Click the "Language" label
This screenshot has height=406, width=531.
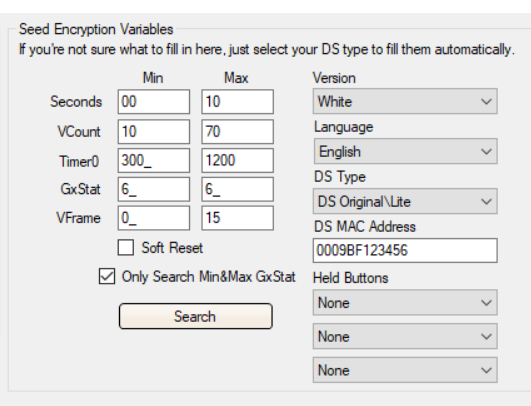343,127
